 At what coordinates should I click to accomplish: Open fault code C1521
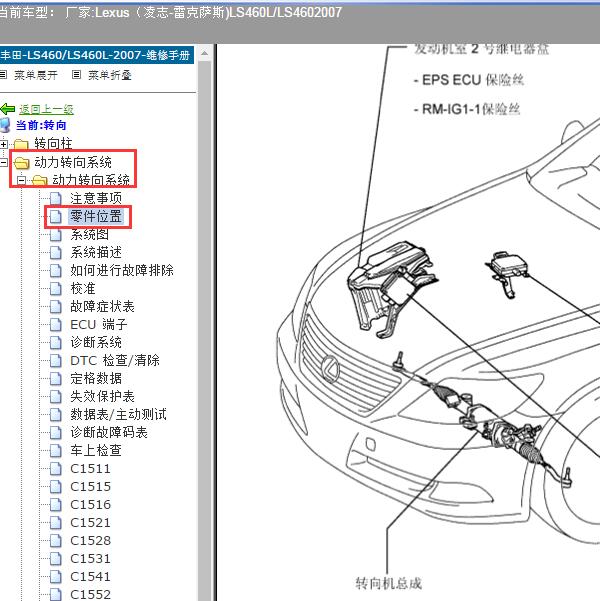(x=90, y=522)
